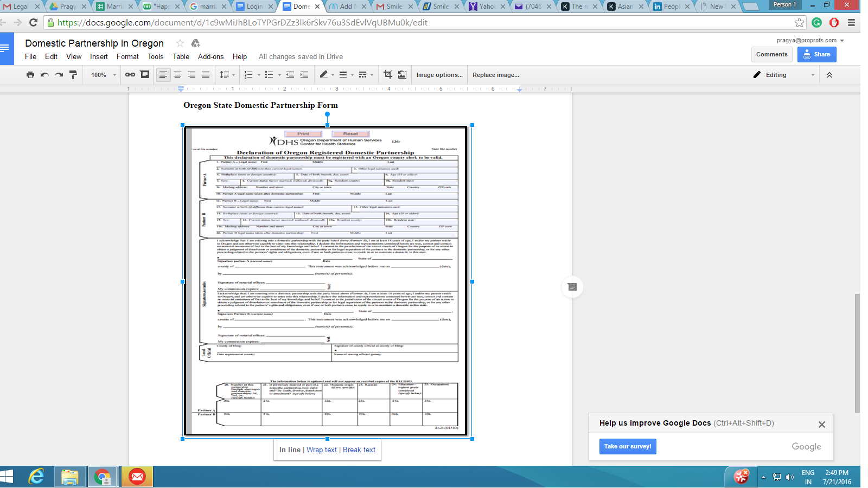Image resolution: width=868 pixels, height=488 pixels.
Task: Toggle center alignment
Action: click(x=177, y=75)
